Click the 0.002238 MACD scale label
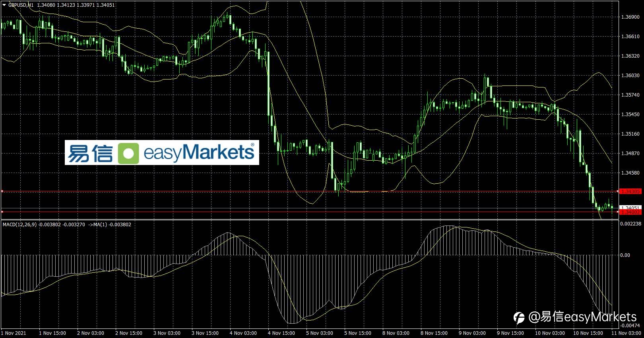This screenshot has width=644, height=338. tap(630, 223)
